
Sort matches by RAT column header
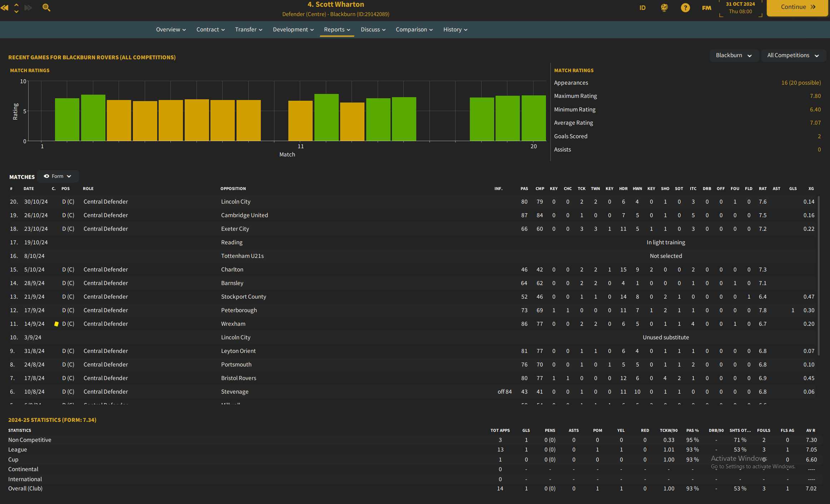click(x=762, y=189)
